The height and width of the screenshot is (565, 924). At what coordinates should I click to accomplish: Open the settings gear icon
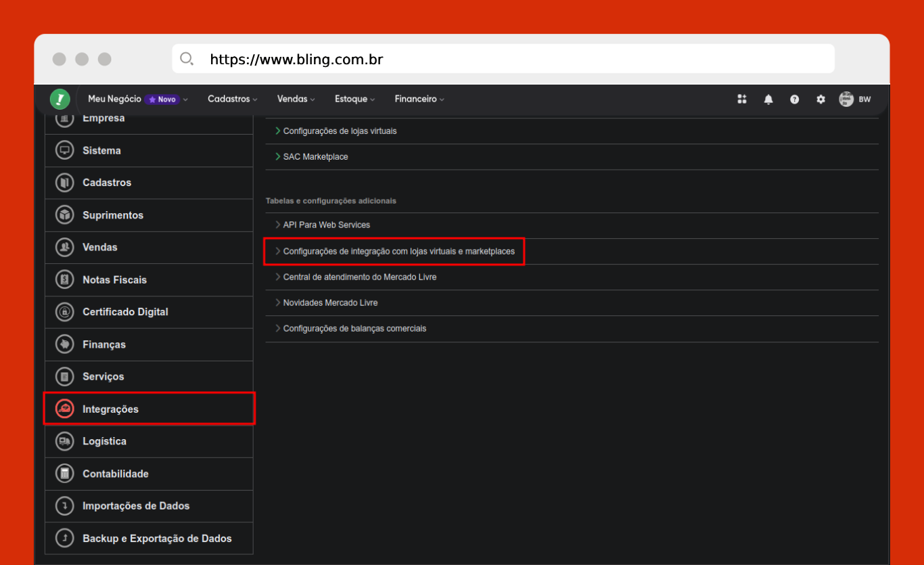point(821,99)
